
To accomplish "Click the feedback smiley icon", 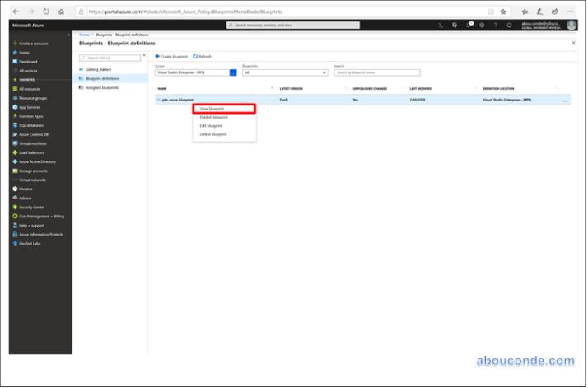I will 507,25.
